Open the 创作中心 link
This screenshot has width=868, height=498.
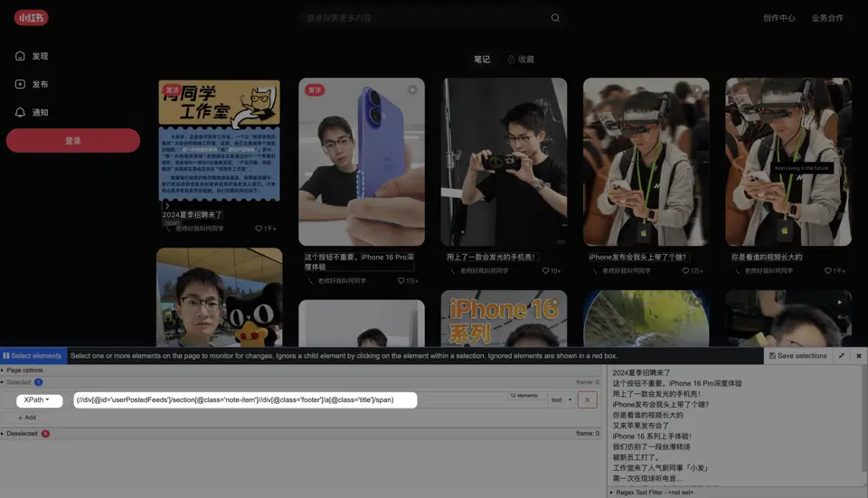pos(778,18)
